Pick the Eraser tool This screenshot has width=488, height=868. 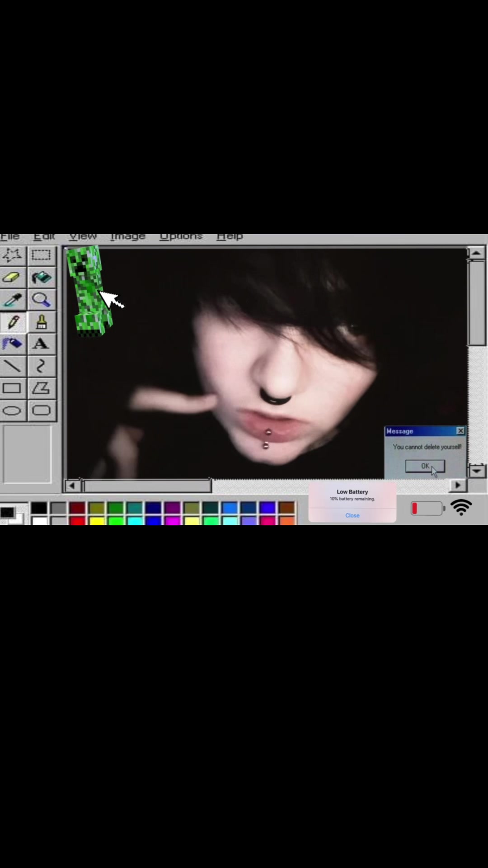13,278
